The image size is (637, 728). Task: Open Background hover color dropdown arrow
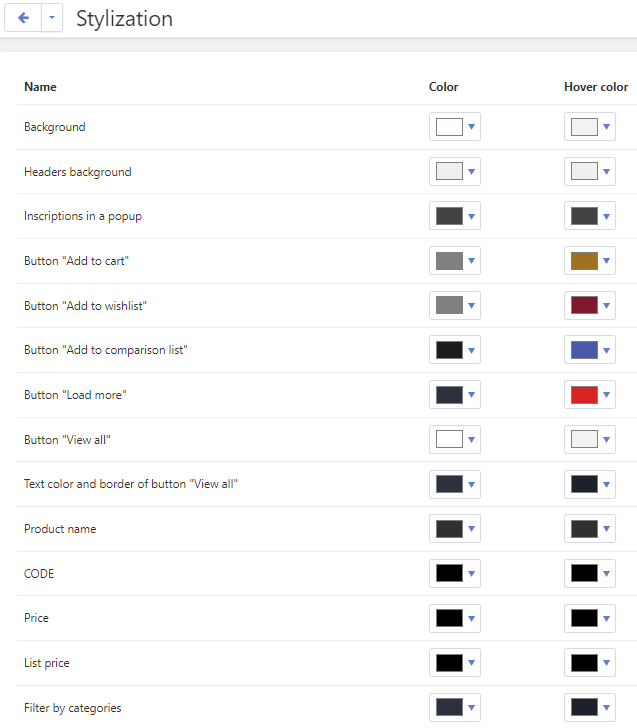pos(606,127)
